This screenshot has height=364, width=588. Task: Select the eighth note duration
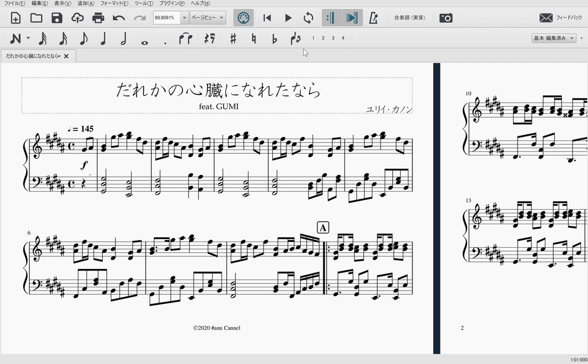pos(83,38)
